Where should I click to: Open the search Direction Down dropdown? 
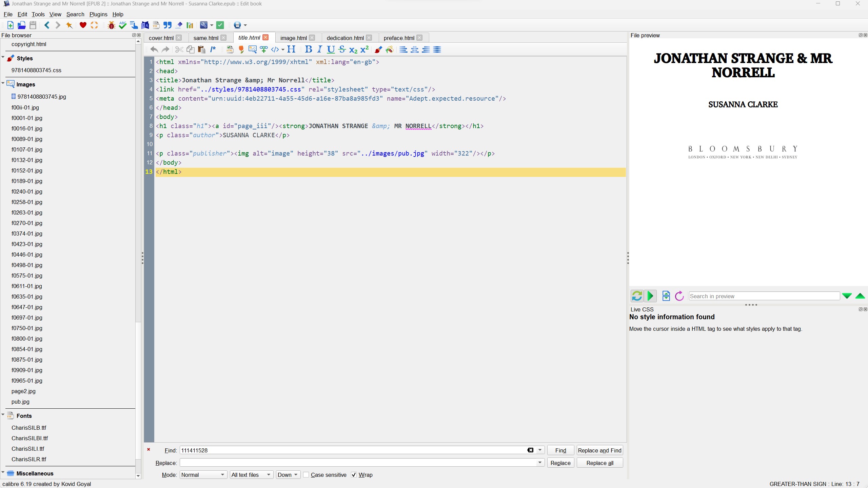[287, 475]
